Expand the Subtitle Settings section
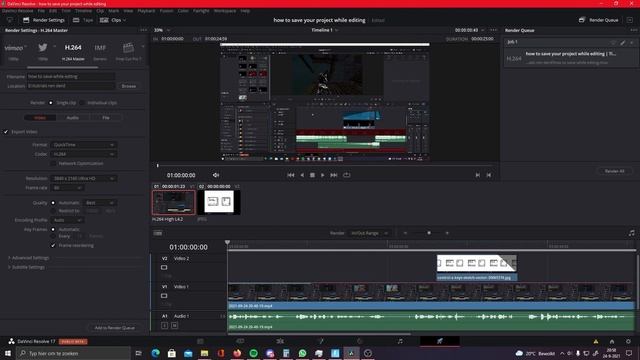This screenshot has height=360, width=640. tap(26, 267)
